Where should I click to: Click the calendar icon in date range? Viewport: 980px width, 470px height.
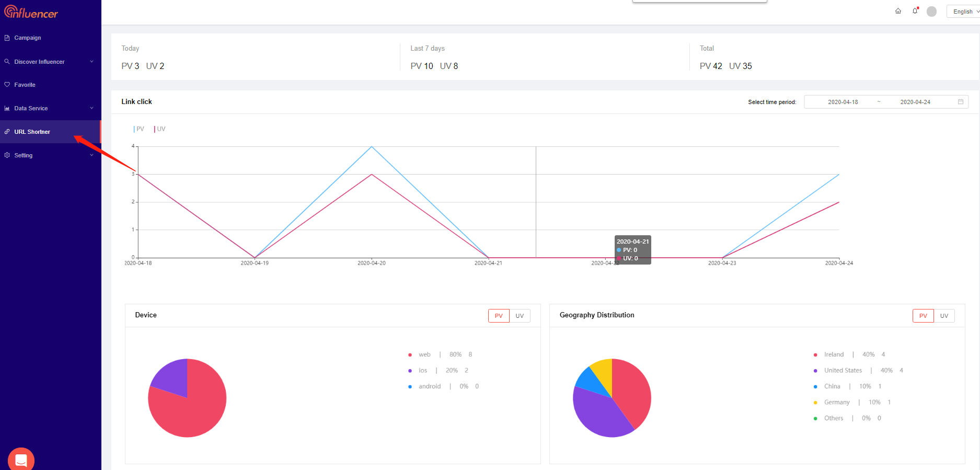tap(961, 102)
